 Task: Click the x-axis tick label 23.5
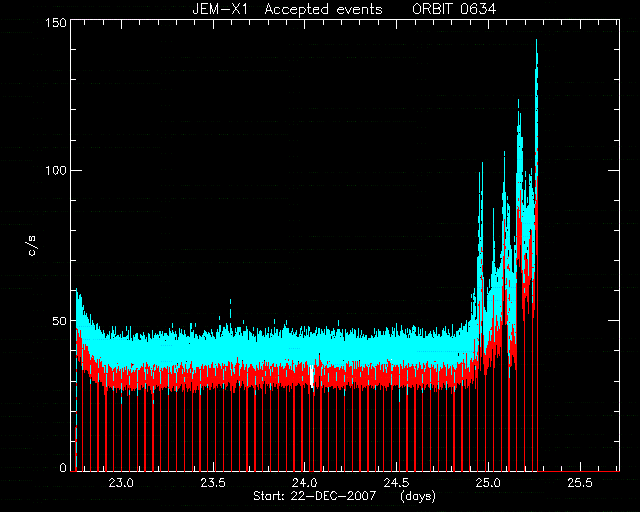(213, 483)
